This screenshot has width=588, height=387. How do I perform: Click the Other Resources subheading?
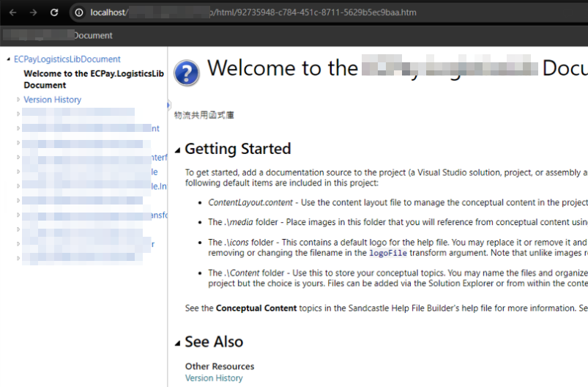[x=220, y=366]
